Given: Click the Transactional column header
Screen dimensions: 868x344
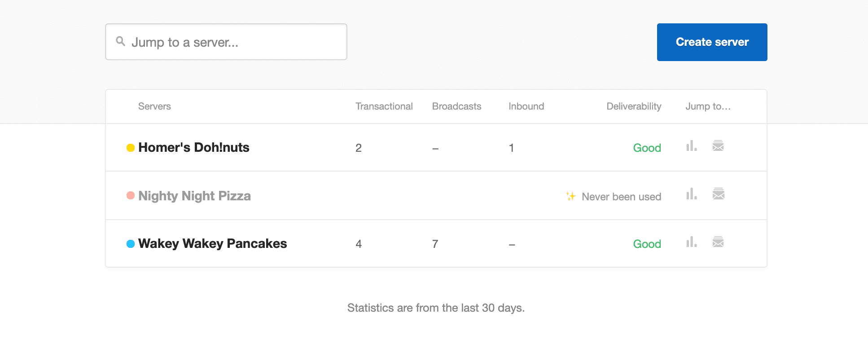Looking at the screenshot, I should [x=384, y=106].
